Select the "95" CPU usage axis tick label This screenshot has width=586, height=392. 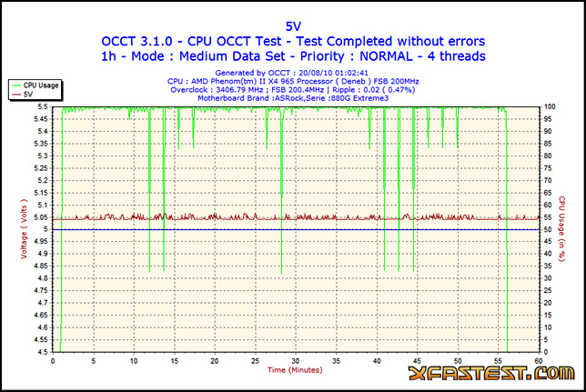click(x=548, y=119)
